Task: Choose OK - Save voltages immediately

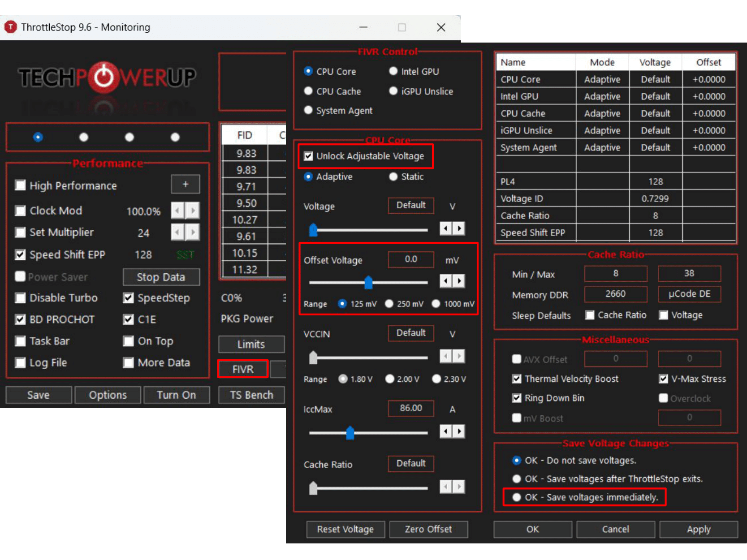Action: pyautogui.click(x=517, y=497)
